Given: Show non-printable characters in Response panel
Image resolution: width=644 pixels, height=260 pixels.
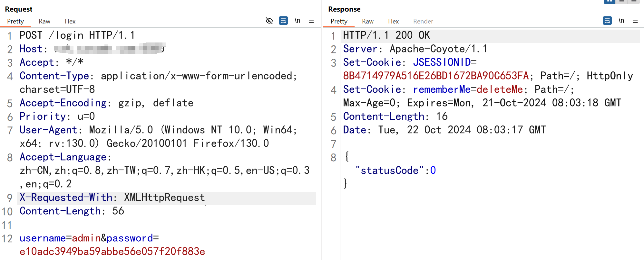Looking at the screenshot, I should [621, 21].
